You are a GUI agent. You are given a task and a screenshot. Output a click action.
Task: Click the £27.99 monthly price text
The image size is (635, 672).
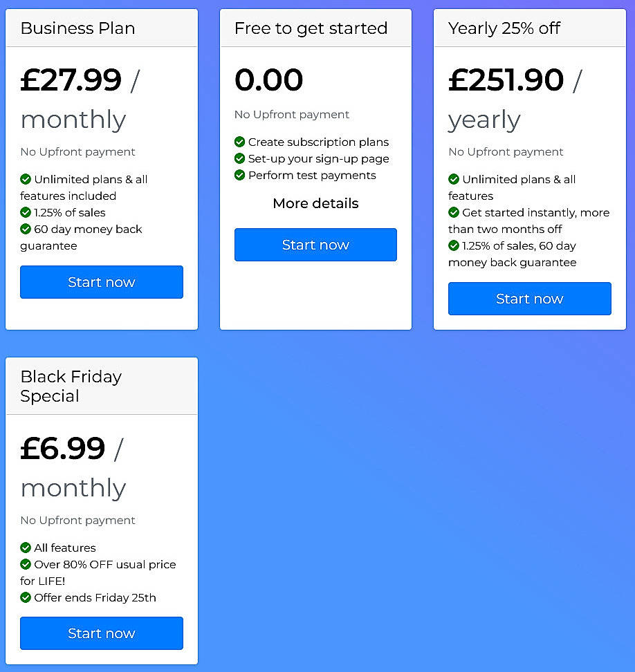click(x=71, y=80)
